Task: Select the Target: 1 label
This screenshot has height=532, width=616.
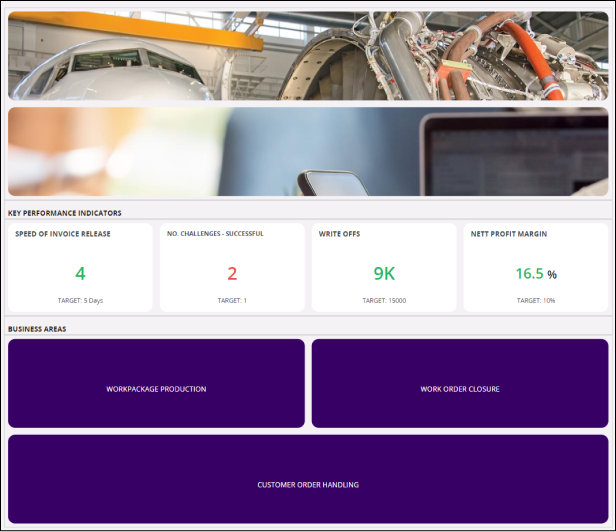Action: click(232, 300)
